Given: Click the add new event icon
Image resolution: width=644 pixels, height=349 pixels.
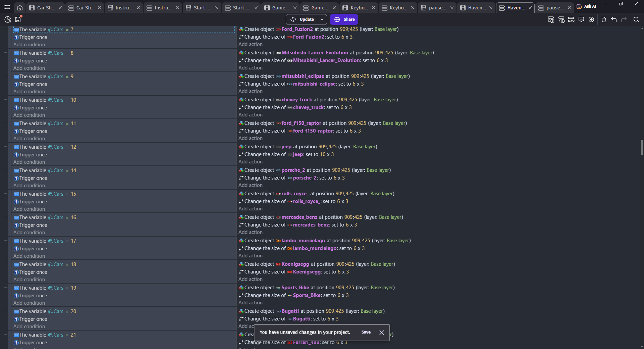Looking at the screenshot, I should pos(551,19).
